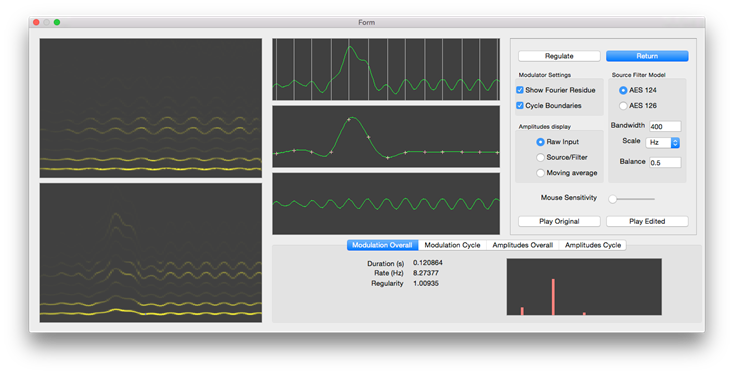Click the bottom sinusoidal waveform plot
734x374 pixels.
click(x=386, y=204)
